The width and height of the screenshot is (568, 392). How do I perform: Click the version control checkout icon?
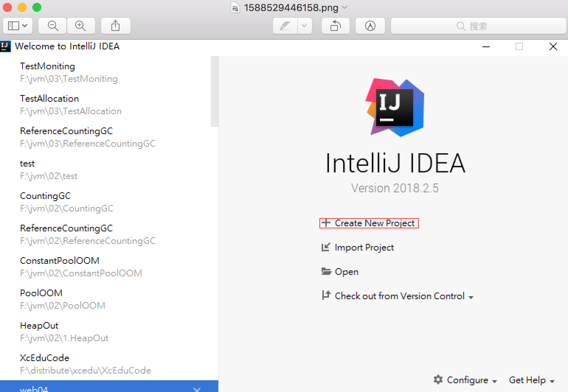click(x=326, y=295)
